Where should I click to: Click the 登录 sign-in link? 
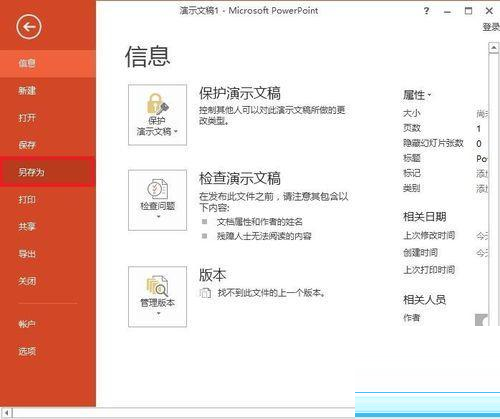tap(491, 27)
